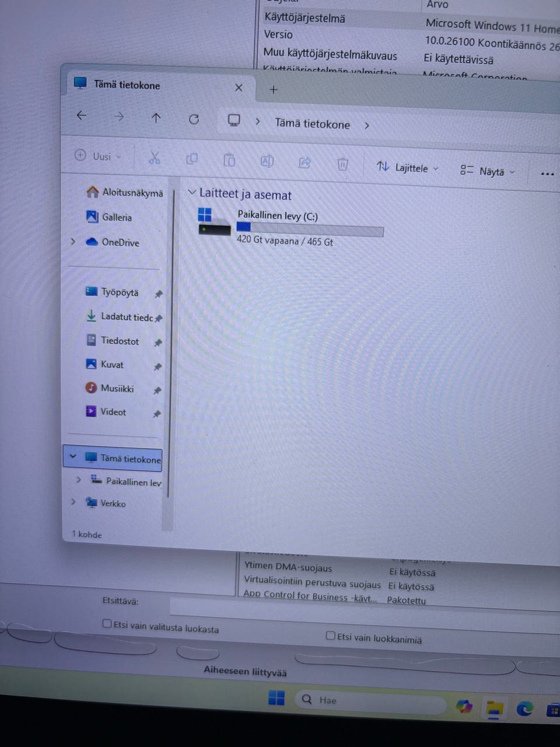
Task: Open the Lajittele sort dropdown
Action: point(407,167)
